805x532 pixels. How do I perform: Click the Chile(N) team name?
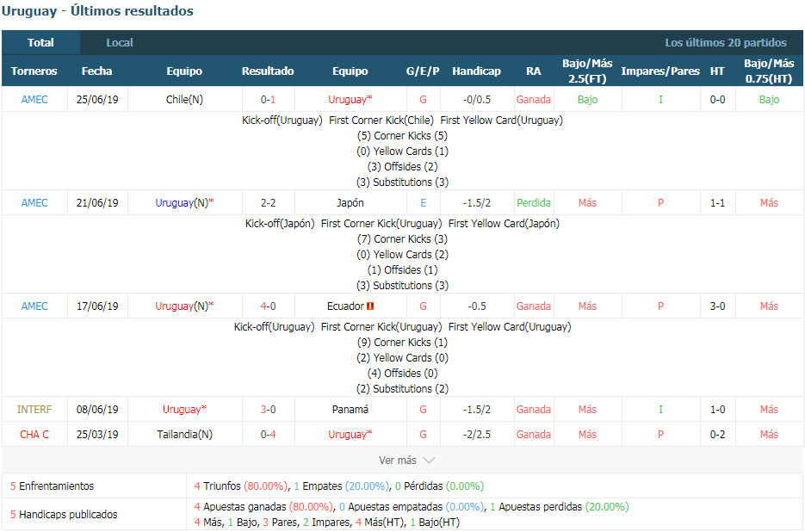[184, 100]
